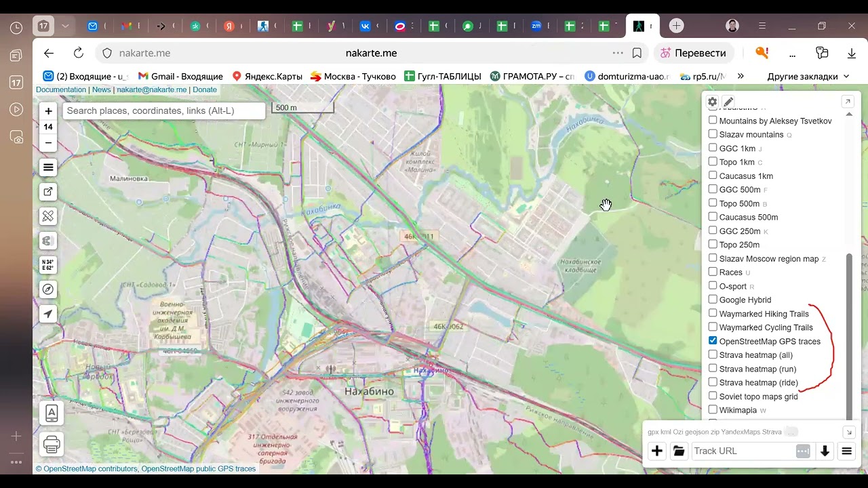Viewport: 868px width, 488px height.
Task: Open the browser downloads icon
Action: click(x=852, y=53)
